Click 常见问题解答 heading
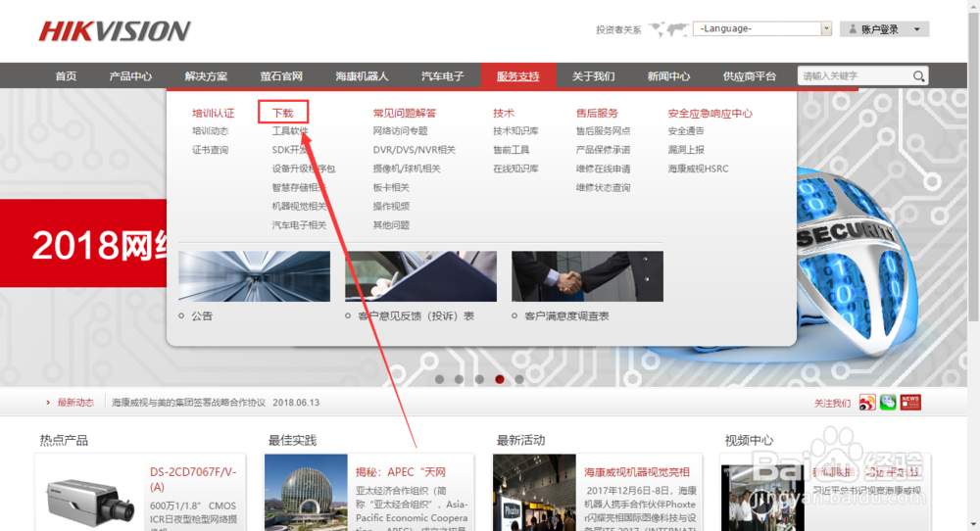The image size is (980, 531). (x=405, y=113)
